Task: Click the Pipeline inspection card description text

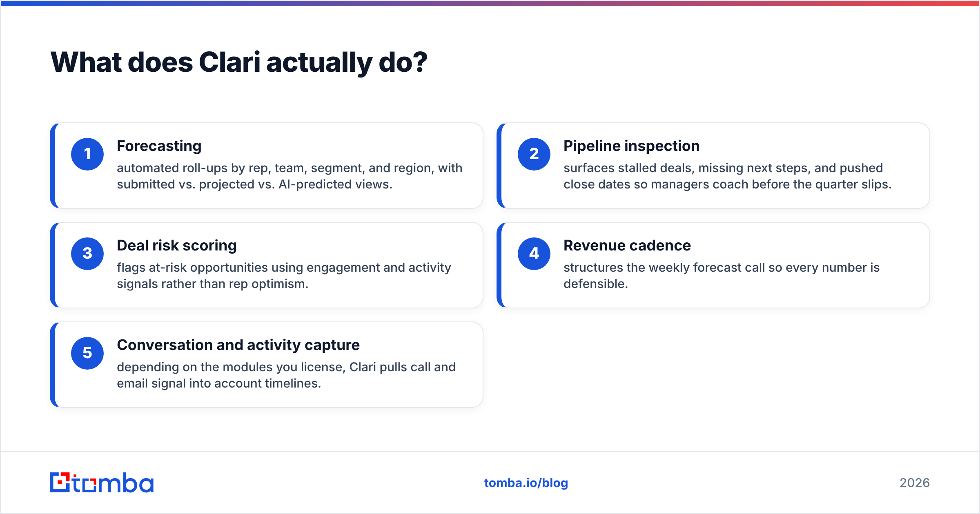Action: (728, 176)
